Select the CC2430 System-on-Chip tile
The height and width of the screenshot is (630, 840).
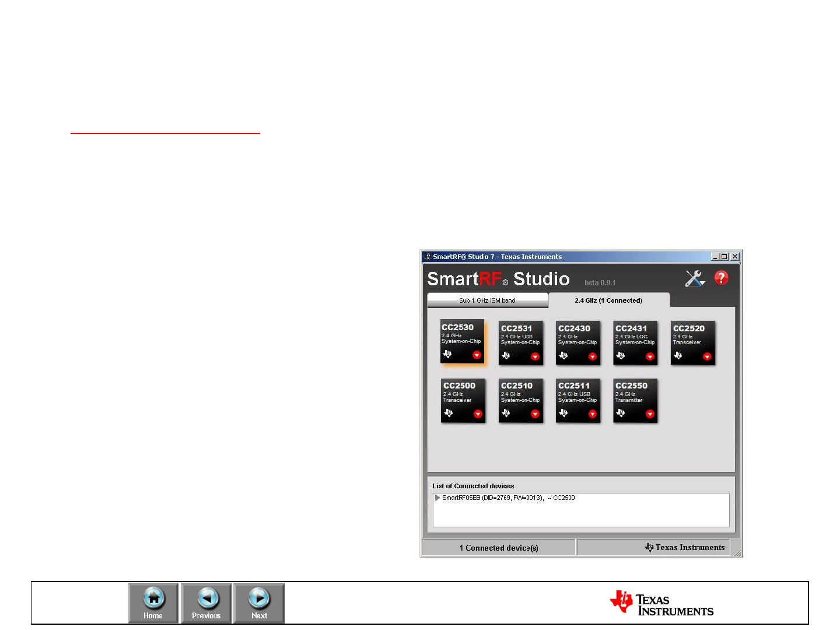[577, 342]
